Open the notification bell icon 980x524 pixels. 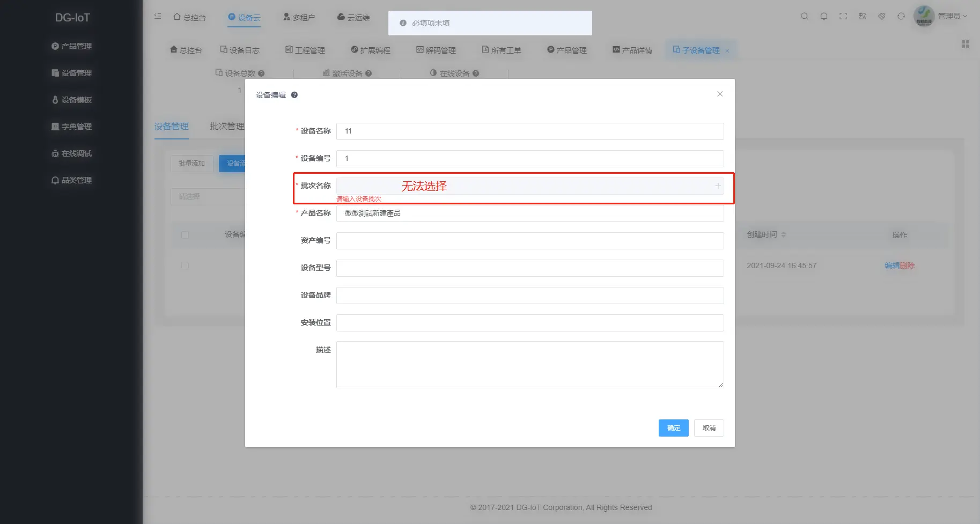point(824,16)
